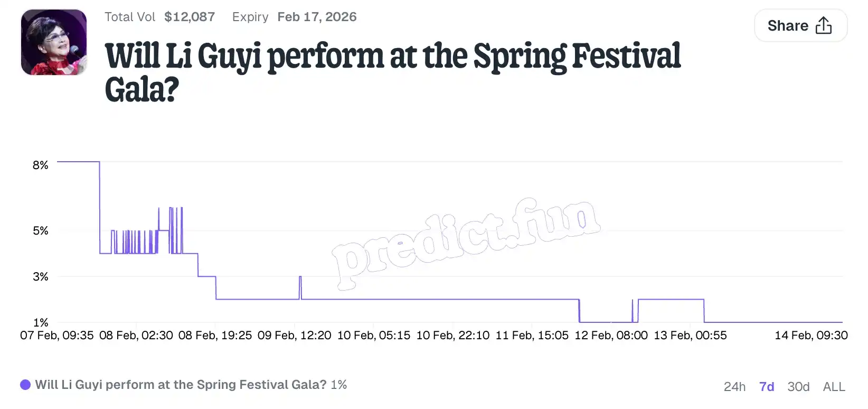Click the market question title heading
The height and width of the screenshot is (409, 868).
point(392,72)
